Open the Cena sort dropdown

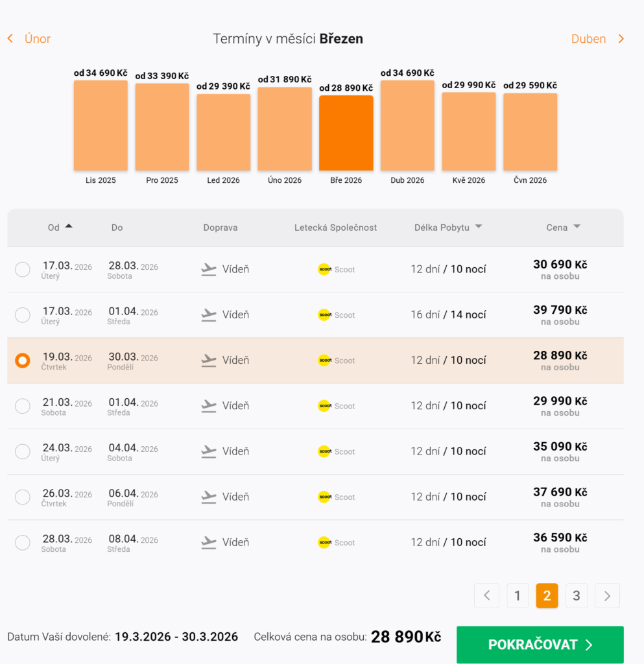[577, 226]
